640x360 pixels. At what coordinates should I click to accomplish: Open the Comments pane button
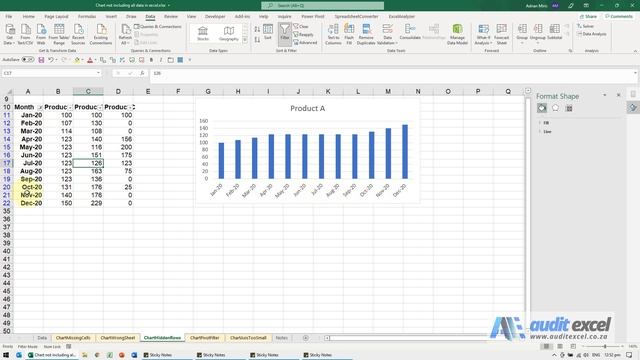619,16
